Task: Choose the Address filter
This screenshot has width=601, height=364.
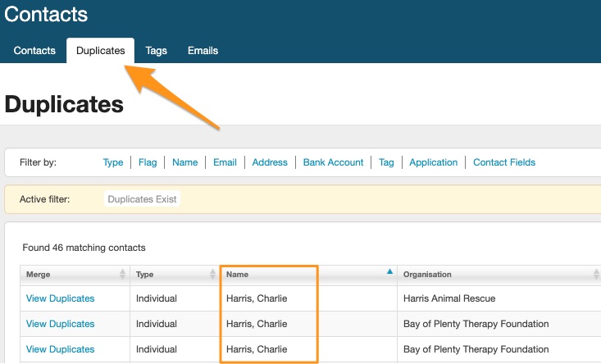Action: 270,162
